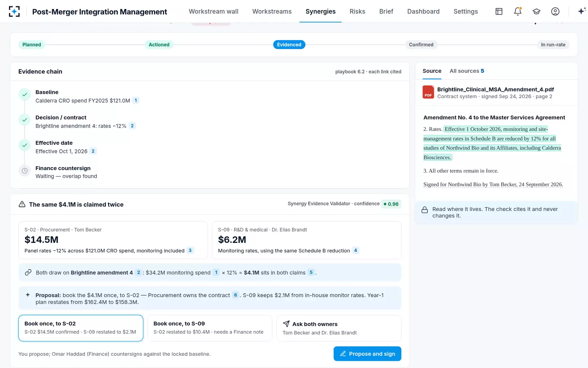Open the Settings tab

(x=465, y=11)
